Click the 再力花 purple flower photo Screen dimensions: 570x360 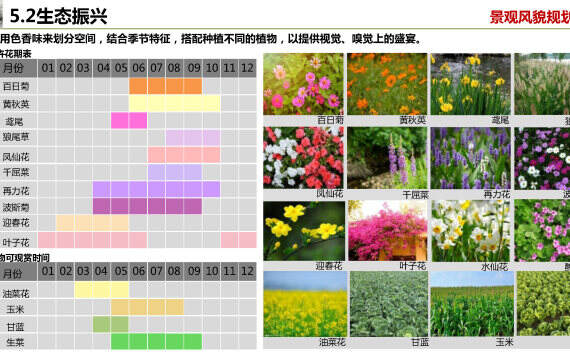[x=471, y=158]
